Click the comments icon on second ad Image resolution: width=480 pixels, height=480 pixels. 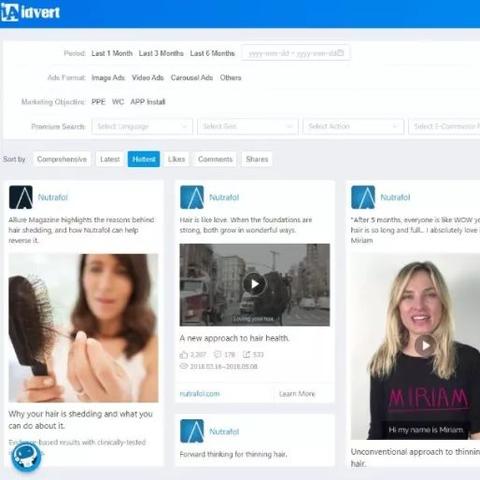tap(217, 354)
